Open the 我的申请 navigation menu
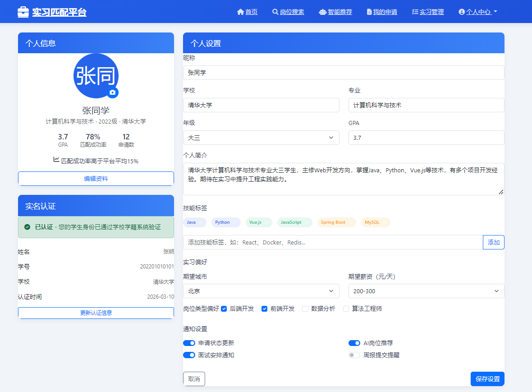The image size is (532, 392). click(x=385, y=12)
